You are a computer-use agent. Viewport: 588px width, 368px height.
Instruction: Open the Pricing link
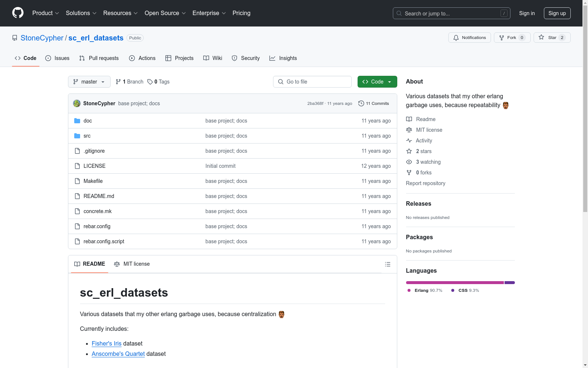point(241,13)
